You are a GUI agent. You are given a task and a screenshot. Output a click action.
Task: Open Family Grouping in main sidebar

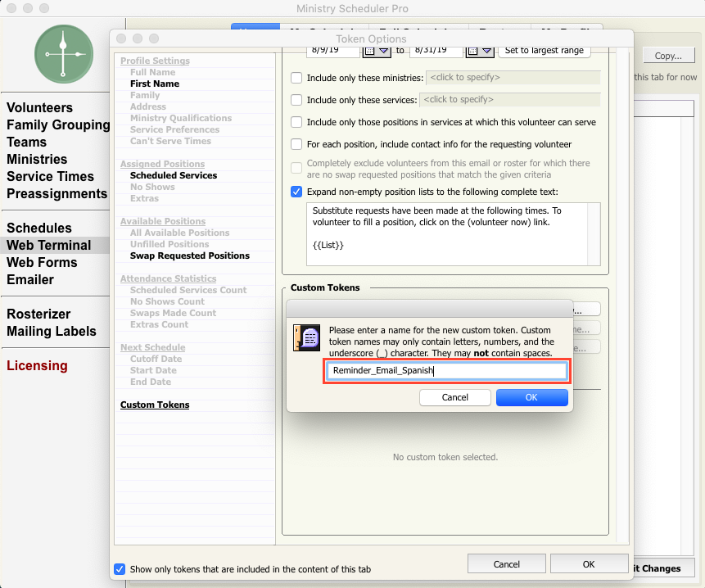click(x=58, y=124)
